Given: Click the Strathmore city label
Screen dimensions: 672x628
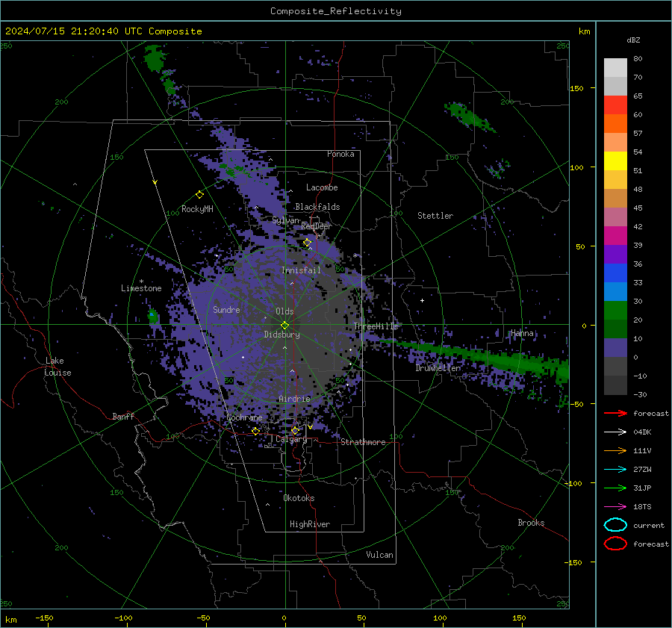Looking at the screenshot, I should (x=363, y=442).
